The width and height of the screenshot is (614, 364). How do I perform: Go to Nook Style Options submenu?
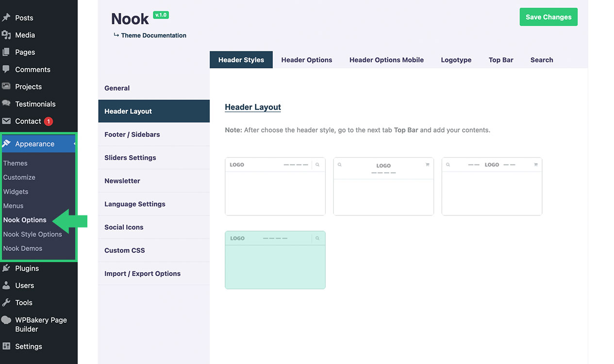33,234
